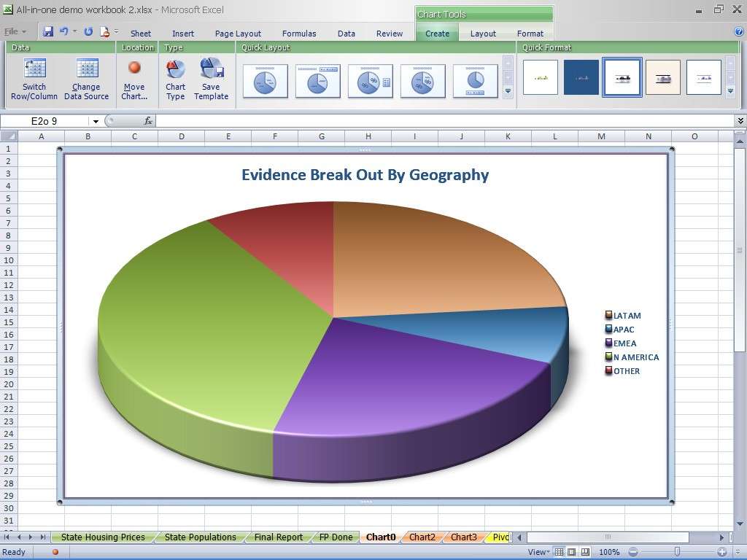The height and width of the screenshot is (560, 747).
Task: Open the Chart Type selector
Action: [x=175, y=70]
